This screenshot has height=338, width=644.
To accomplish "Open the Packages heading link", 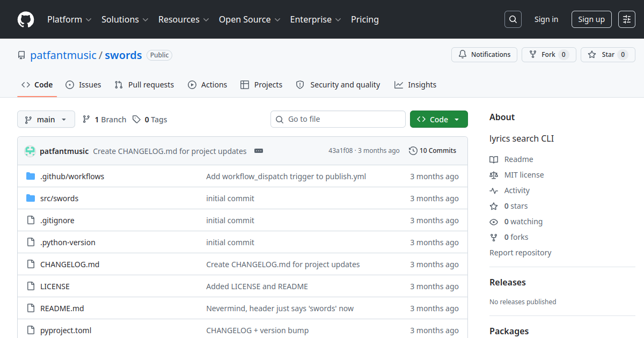I will pos(509,331).
